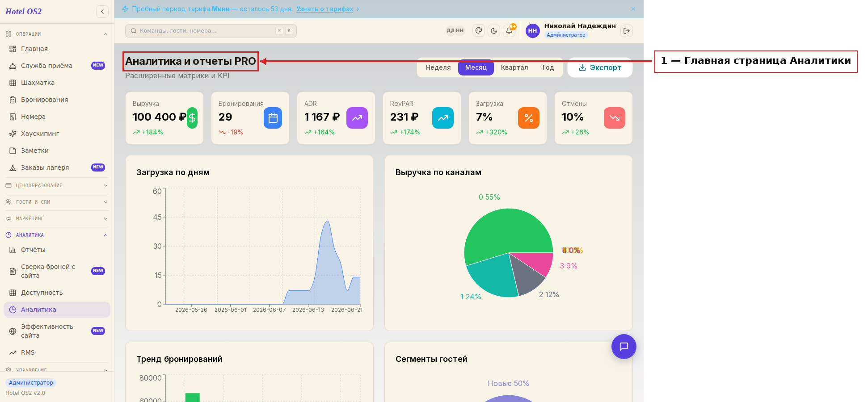Viewport: 868px width, 402px height.
Task: Switch the period to Квартал
Action: [x=514, y=67]
